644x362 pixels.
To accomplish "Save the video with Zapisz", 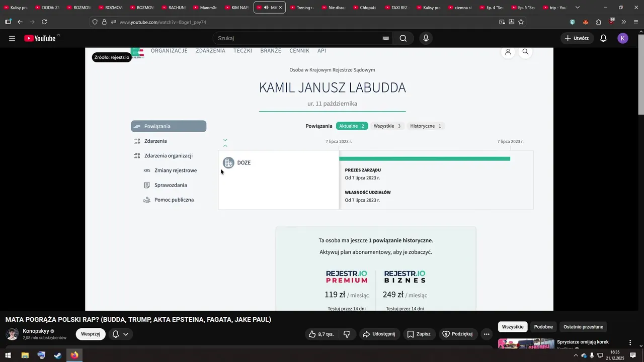I will pyautogui.click(x=419, y=334).
